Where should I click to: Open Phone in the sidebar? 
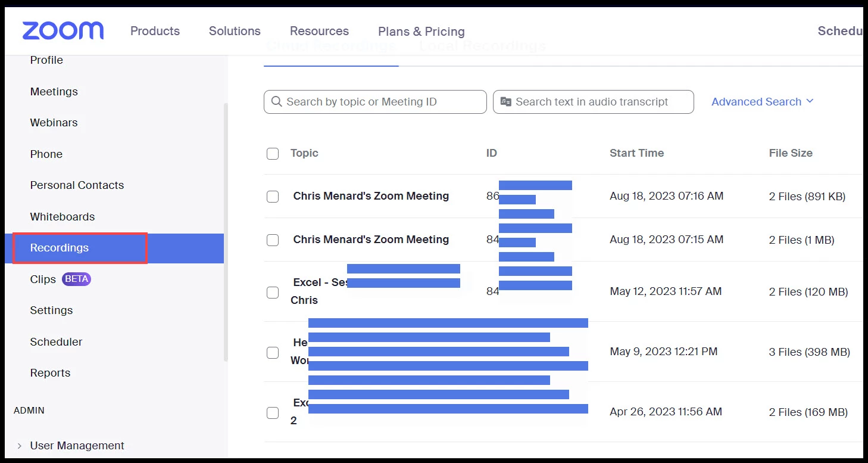tap(46, 154)
